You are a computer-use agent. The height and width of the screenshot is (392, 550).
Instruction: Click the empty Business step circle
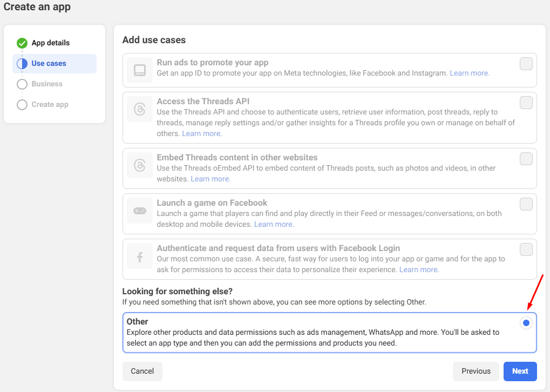[x=22, y=84]
